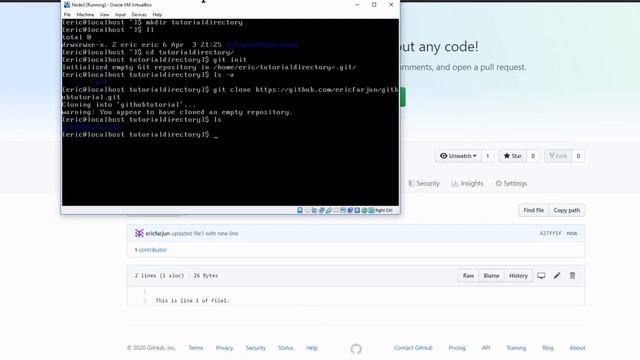
Task: Open the Help menu in VirtualBox
Action: [157, 14]
